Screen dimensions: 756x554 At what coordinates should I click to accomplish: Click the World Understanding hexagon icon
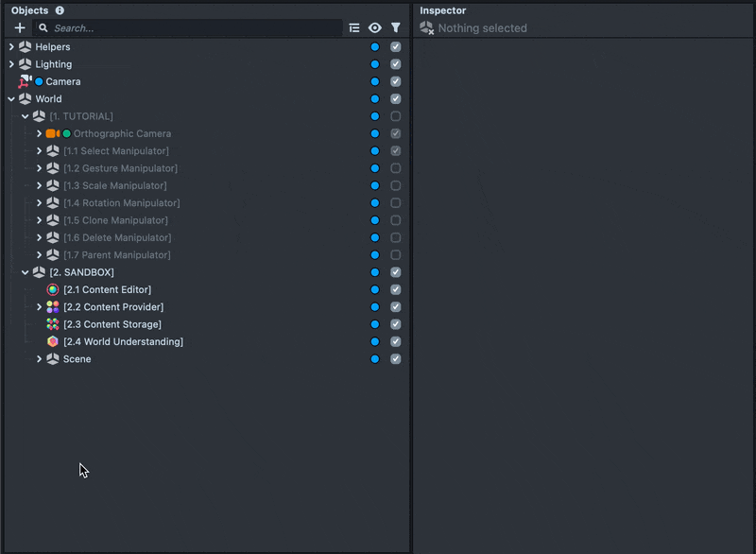(x=53, y=341)
